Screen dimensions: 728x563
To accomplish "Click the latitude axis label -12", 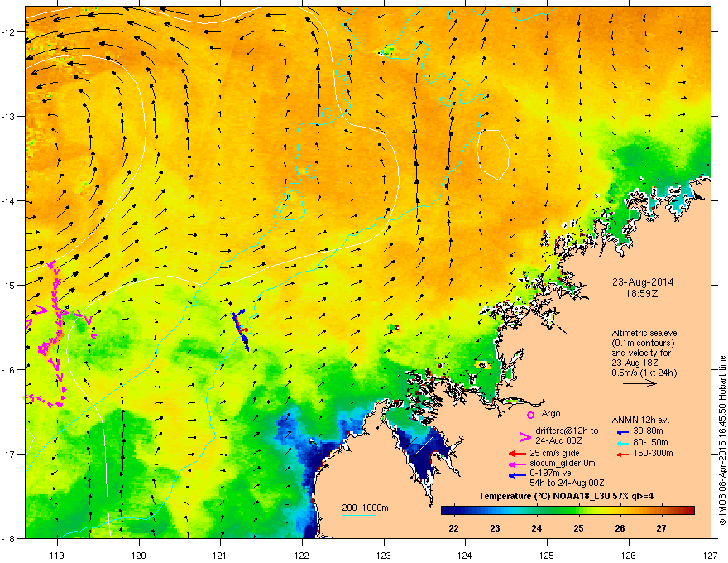I will pyautogui.click(x=8, y=32).
